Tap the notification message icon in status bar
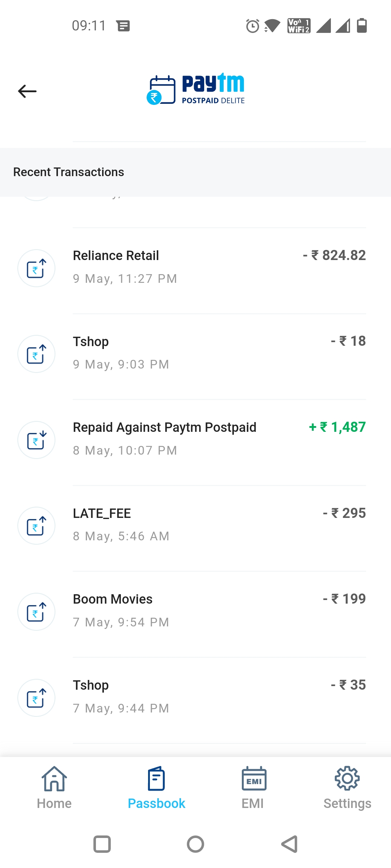Image resolution: width=391 pixels, height=868 pixels. tap(123, 26)
